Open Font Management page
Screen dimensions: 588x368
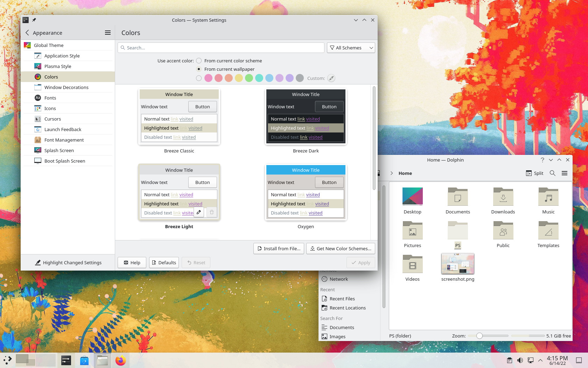[x=68, y=140]
